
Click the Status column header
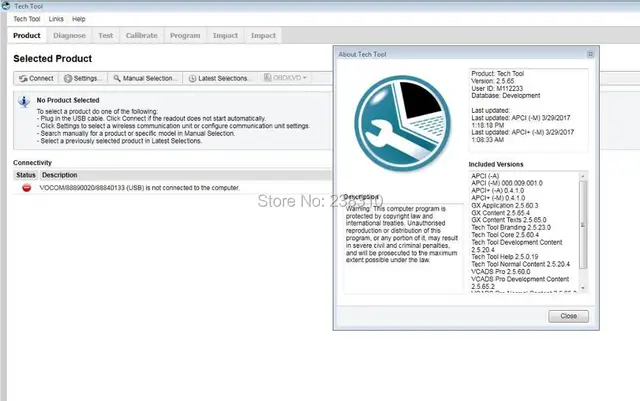point(26,175)
